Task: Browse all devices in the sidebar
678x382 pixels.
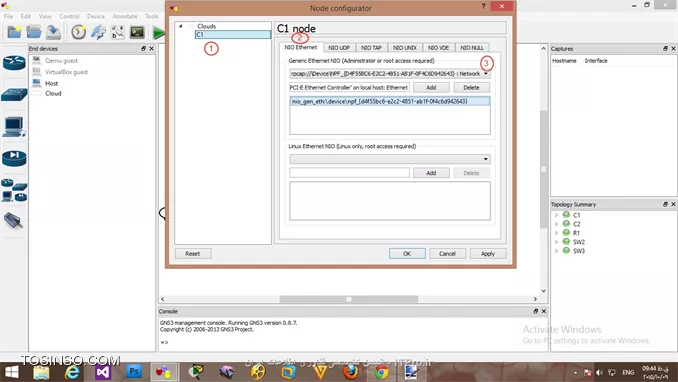Action: point(14,190)
